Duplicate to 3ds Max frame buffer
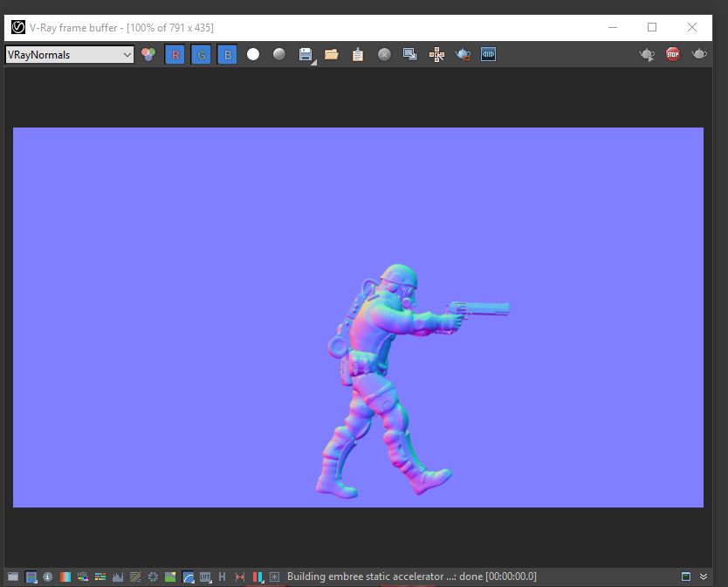Image resolution: width=728 pixels, height=587 pixels. tap(410, 54)
